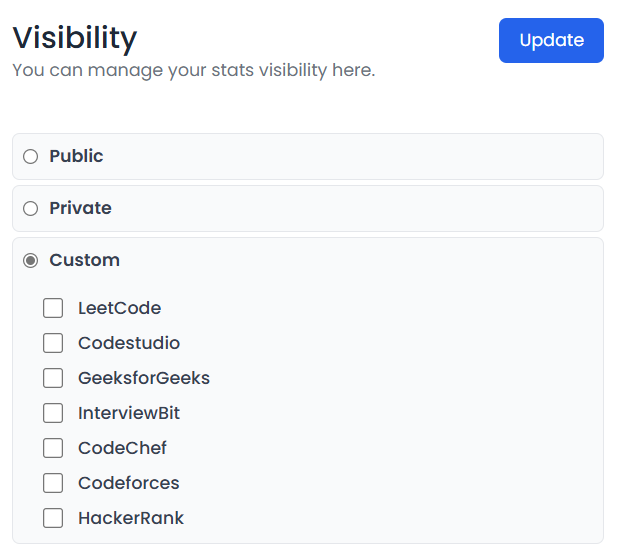
Task: Mark the CodeChef checkbox
Action: pyautogui.click(x=53, y=448)
